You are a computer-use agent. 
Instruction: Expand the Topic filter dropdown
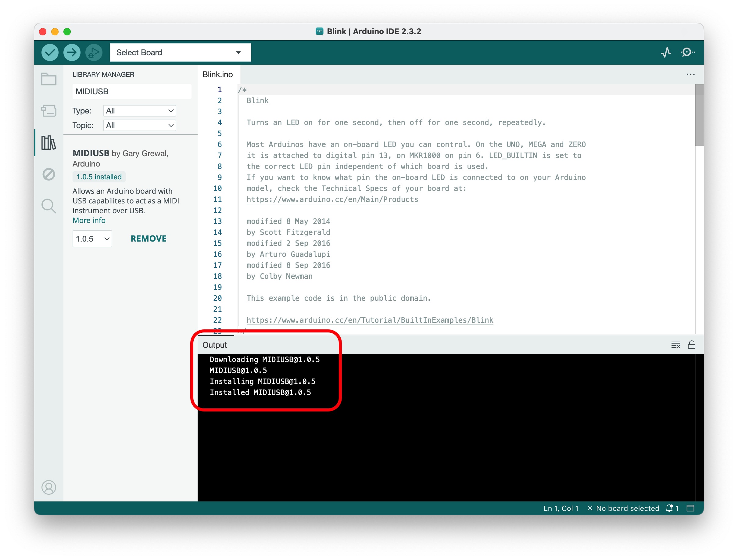point(139,125)
